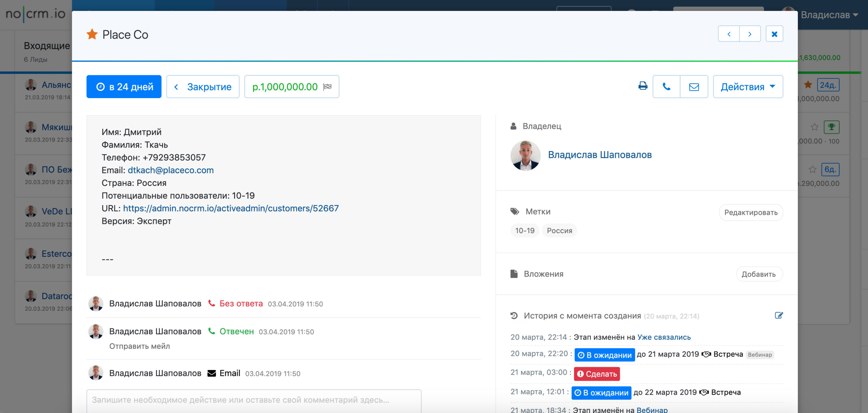Open the Владислав user menu dropdown
This screenshot has width=868, height=413.
[829, 15]
